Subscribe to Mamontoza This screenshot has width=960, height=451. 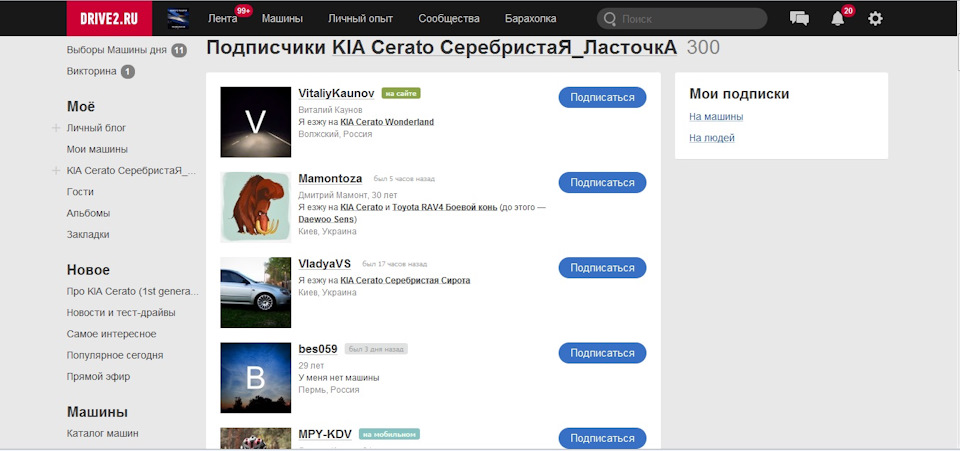click(x=602, y=182)
